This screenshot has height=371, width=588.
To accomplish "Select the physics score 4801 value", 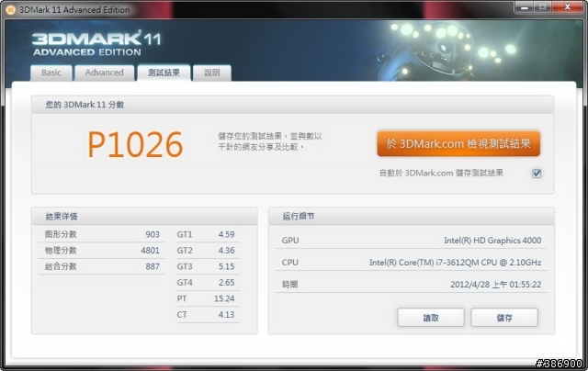I will point(150,251).
